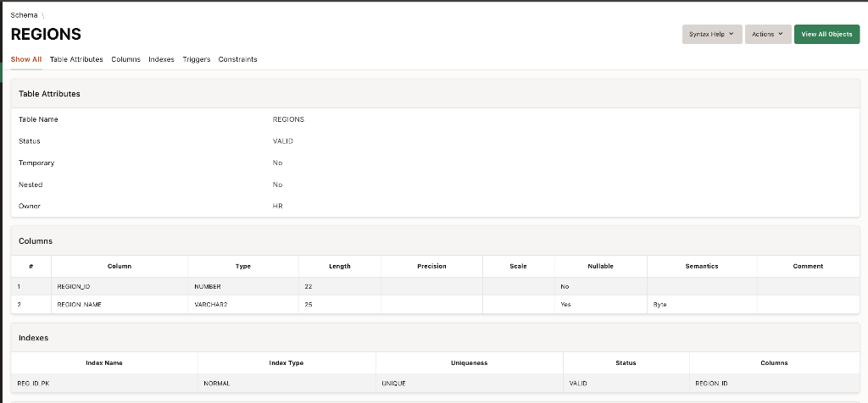
Task: Click the Column header in Columns table
Action: point(120,267)
